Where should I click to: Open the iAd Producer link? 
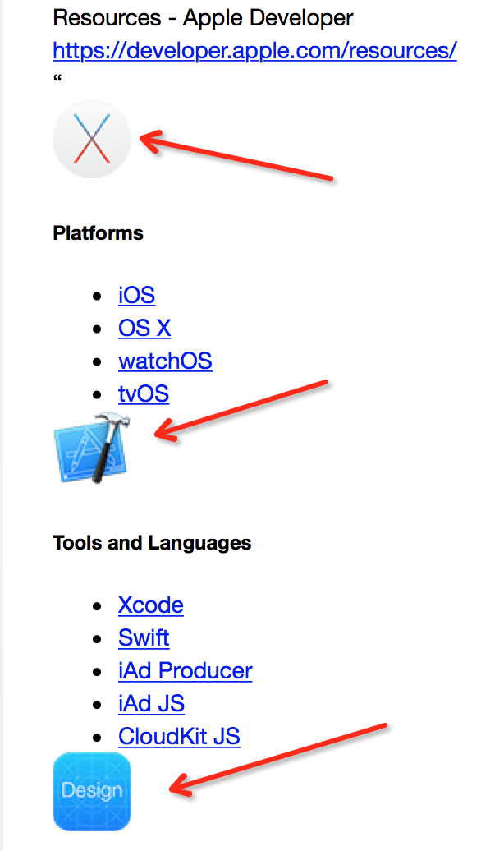coord(185,671)
